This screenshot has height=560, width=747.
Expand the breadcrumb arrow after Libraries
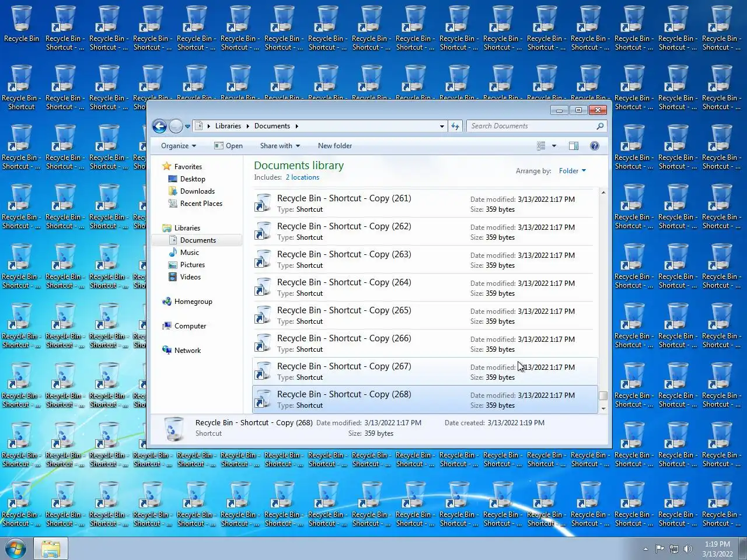point(247,126)
